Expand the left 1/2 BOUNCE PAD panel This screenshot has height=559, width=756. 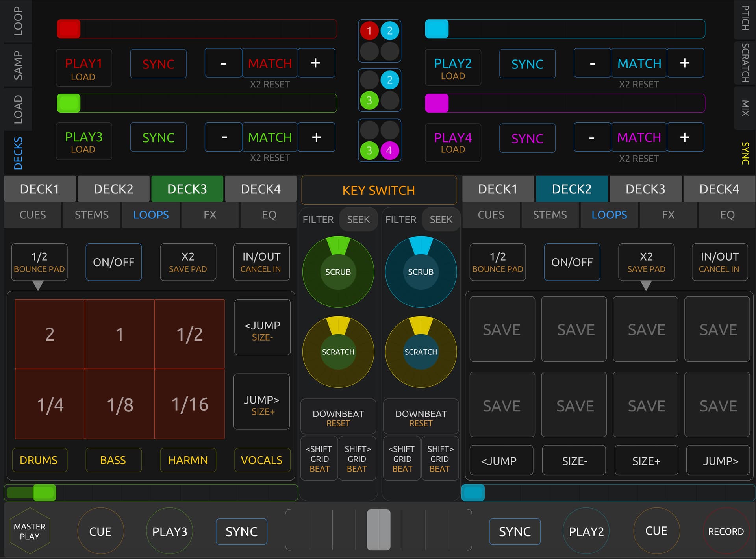pyautogui.click(x=39, y=262)
